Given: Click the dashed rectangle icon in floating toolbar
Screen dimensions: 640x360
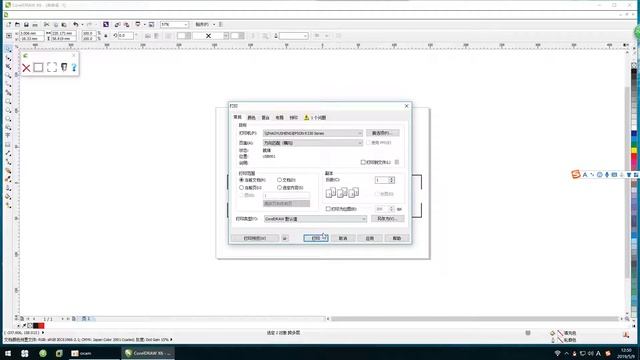Looking at the screenshot, I should 52,67.
